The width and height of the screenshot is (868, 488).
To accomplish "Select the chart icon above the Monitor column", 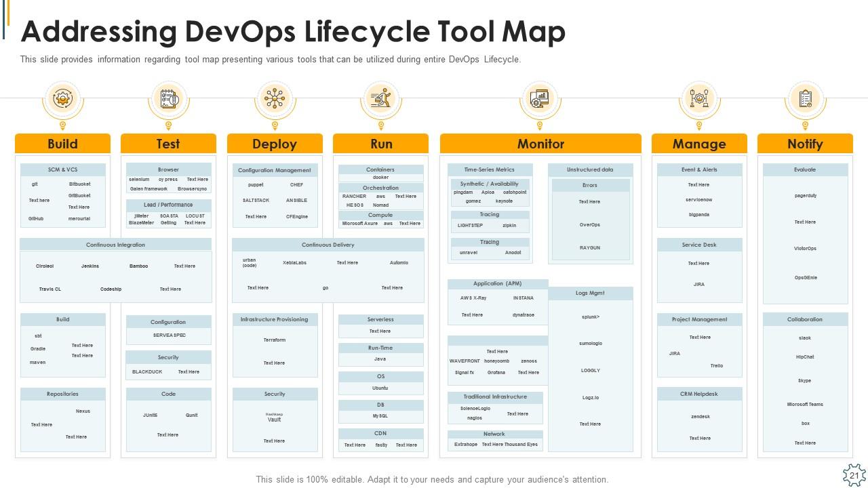I will (540, 98).
